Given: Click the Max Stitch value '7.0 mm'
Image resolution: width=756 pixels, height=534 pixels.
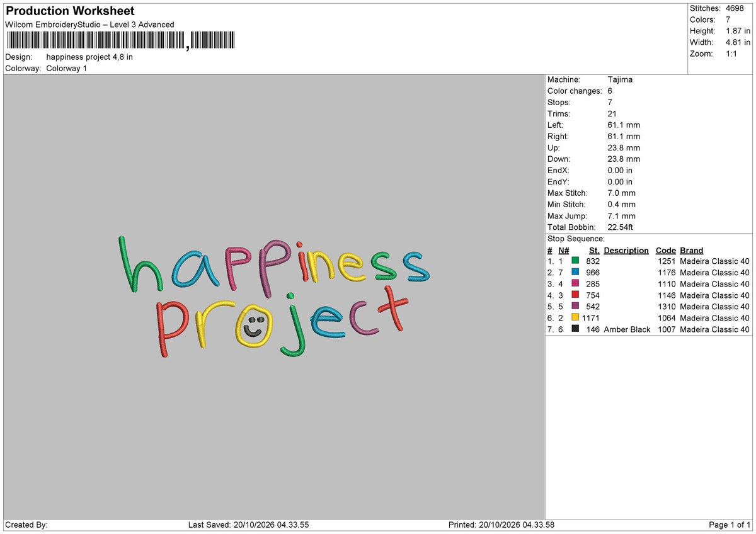Looking at the screenshot, I should [622, 193].
